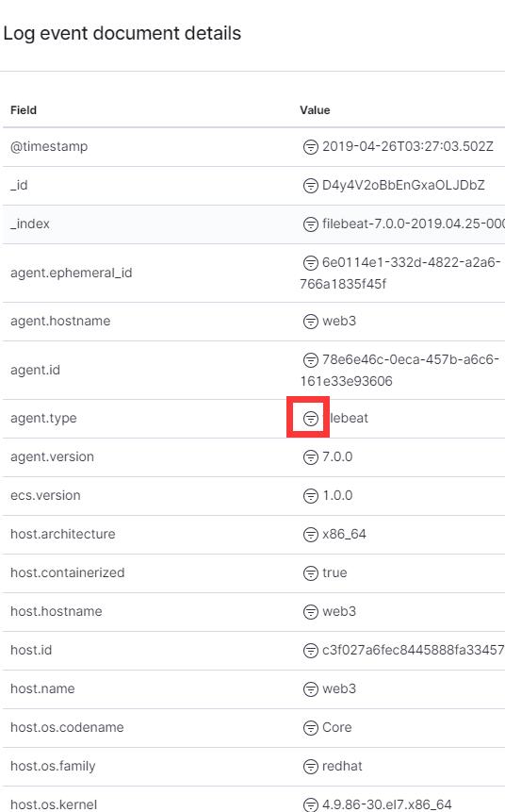This screenshot has width=505, height=812.
Task: Filter by agent.id value icon
Action: [311, 360]
